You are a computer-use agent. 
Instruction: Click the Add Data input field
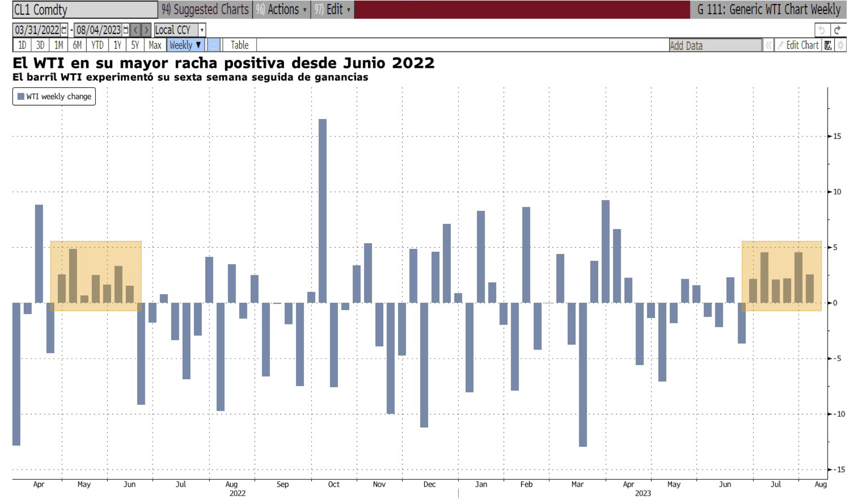click(x=715, y=45)
